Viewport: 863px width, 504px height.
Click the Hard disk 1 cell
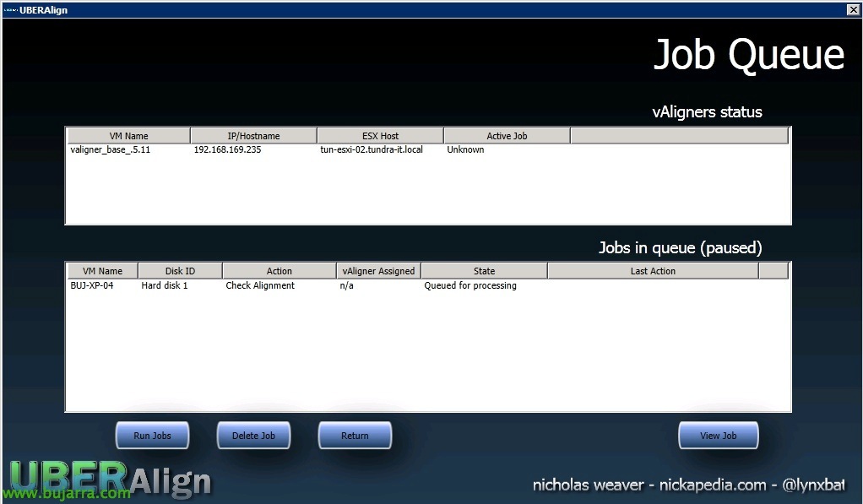[165, 285]
